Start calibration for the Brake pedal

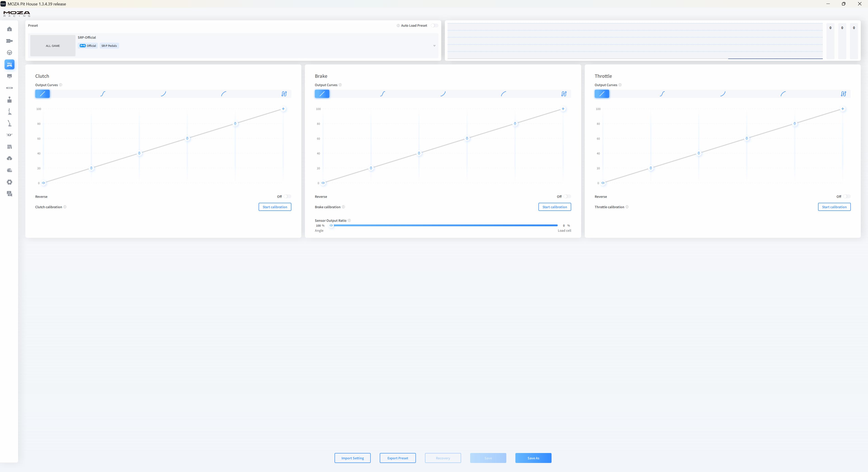tap(554, 207)
